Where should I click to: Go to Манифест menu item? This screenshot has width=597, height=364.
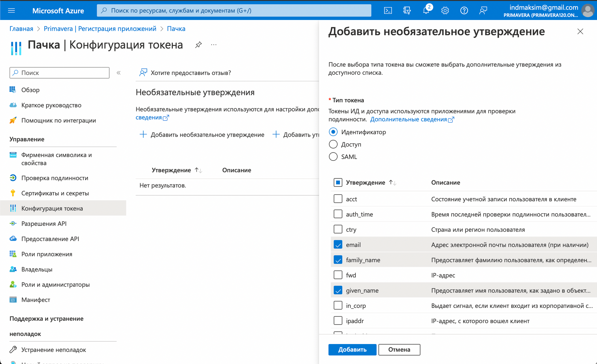click(x=36, y=300)
